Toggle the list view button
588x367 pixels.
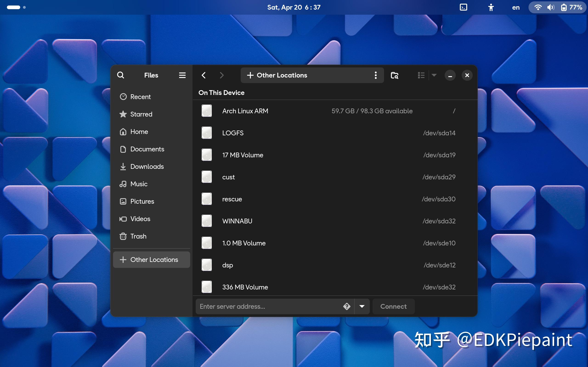(x=421, y=75)
